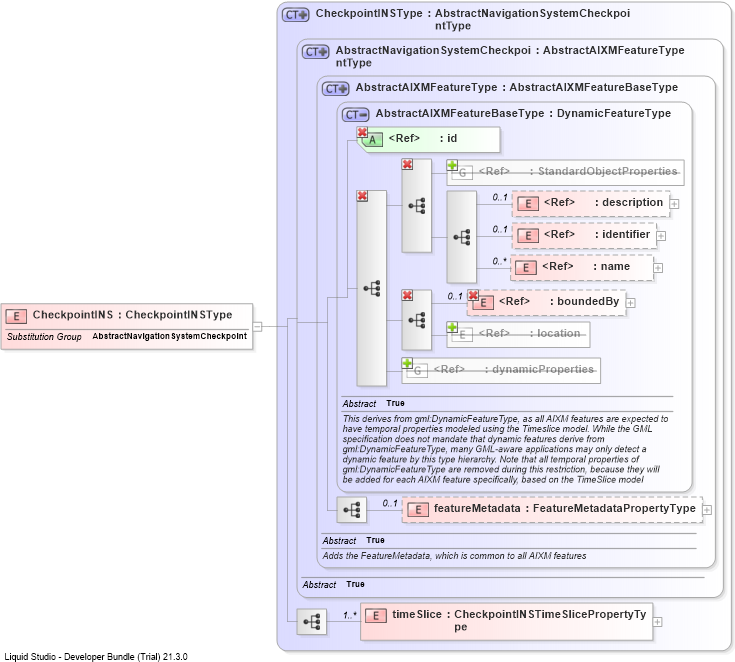
Task: Click the red X on the tall main sequence
Action: pos(362,196)
